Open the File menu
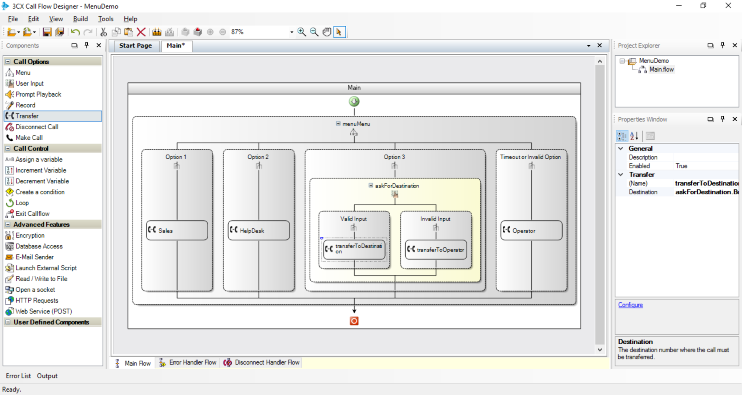 [13, 19]
